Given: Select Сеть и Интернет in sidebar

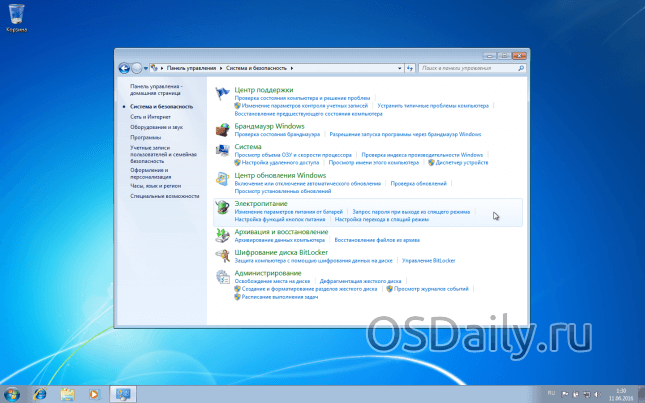Looking at the screenshot, I should [150, 117].
